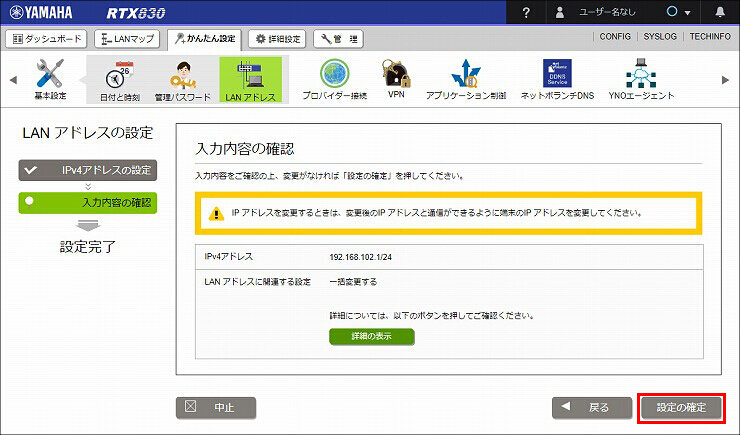Click the ユーザー名なし user label

[607, 12]
